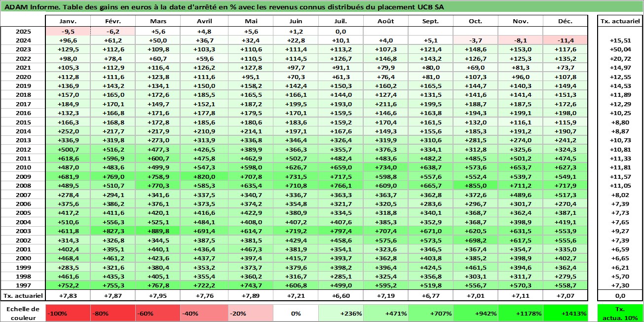Viewport: 644px width, 322px height.
Task: Click the 'Mars' column header
Action: [x=158, y=21]
